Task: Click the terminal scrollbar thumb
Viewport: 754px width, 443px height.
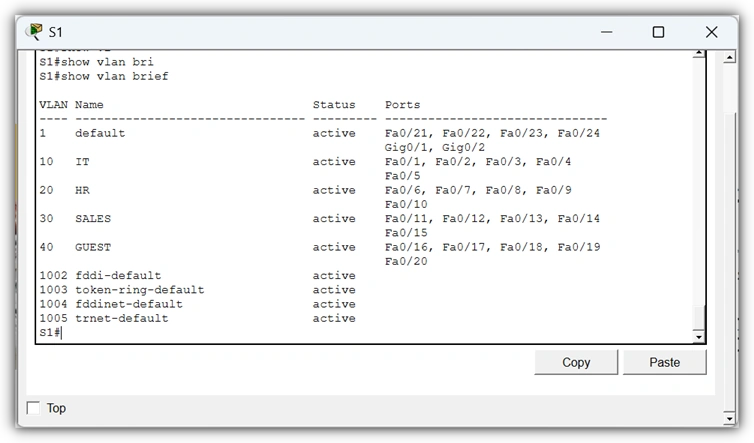Action: pyautogui.click(x=699, y=316)
